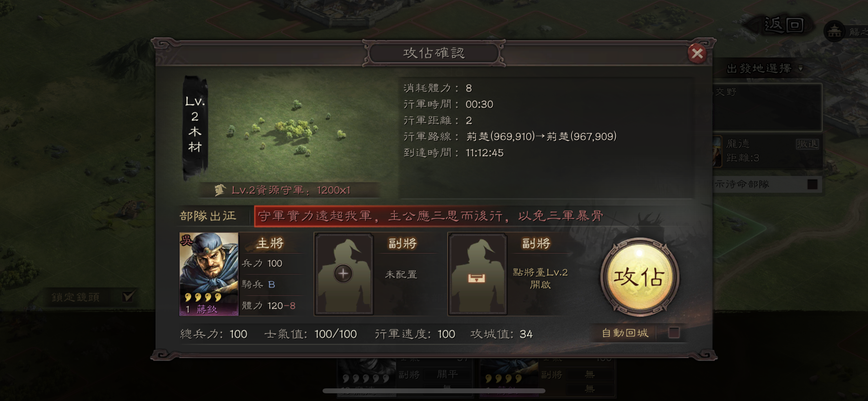
Task: Toggle the 鎖定鏡頭 lock camera checkbox
Action: (128, 296)
